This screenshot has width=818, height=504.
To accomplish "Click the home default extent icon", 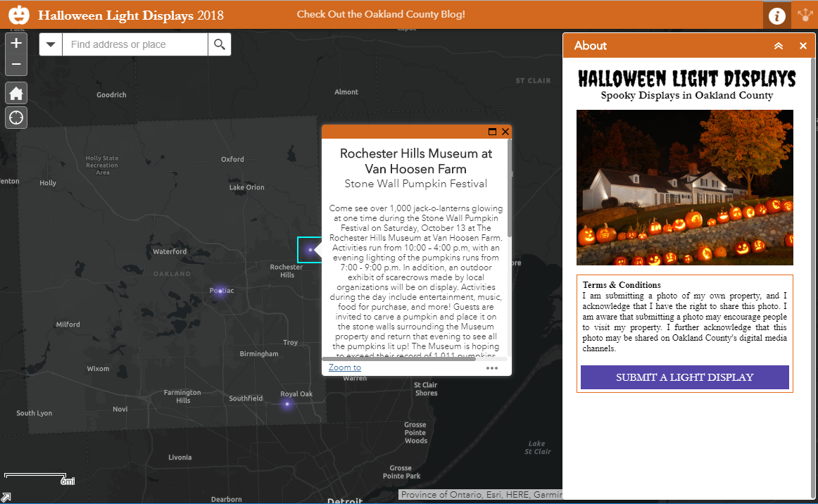I will point(15,93).
